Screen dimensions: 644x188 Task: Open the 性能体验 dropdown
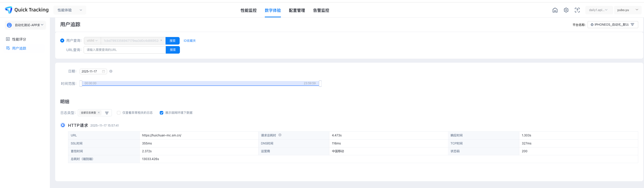(70, 10)
